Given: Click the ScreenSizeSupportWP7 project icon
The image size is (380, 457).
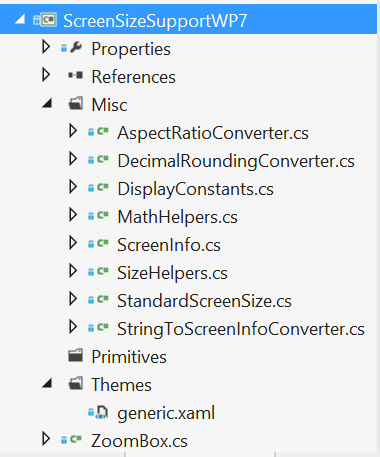Looking at the screenshot, I should tap(45, 20).
